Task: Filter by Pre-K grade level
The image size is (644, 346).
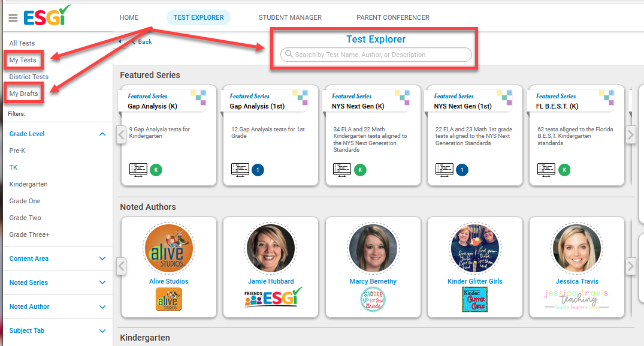Action: pos(17,151)
